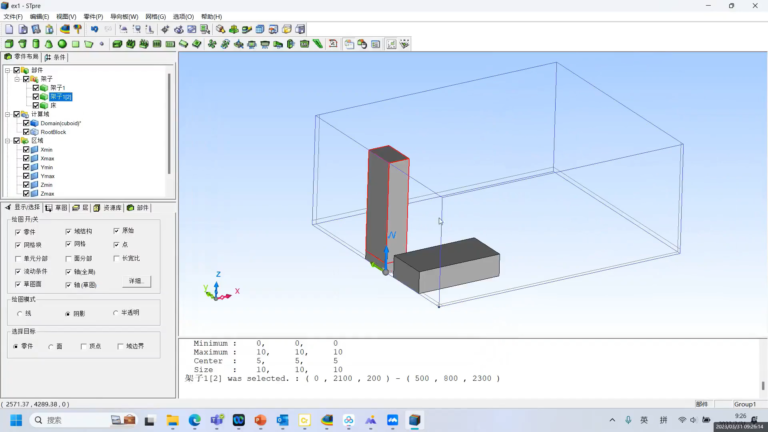
Task: Click the 详细.. button
Action: (x=136, y=281)
